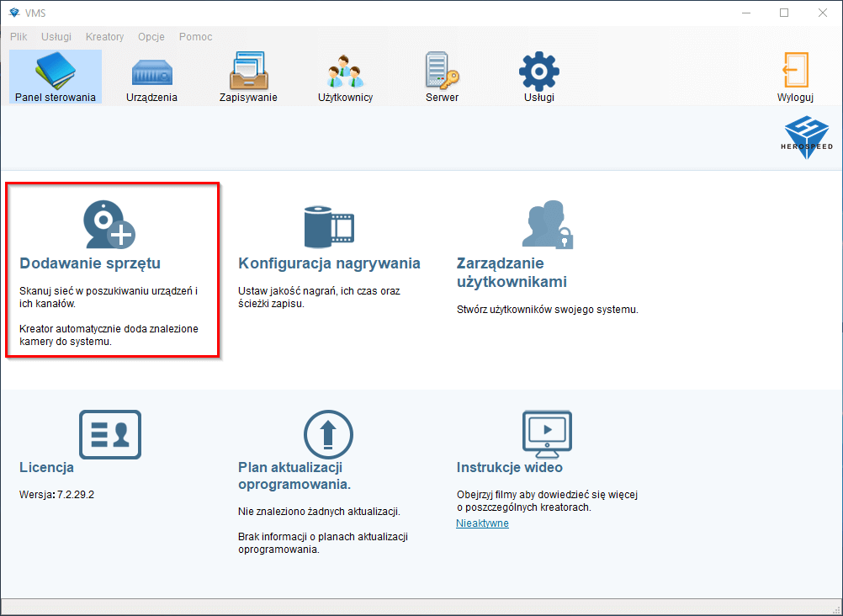Open the Kreatory menu
The height and width of the screenshot is (616, 843).
[104, 36]
